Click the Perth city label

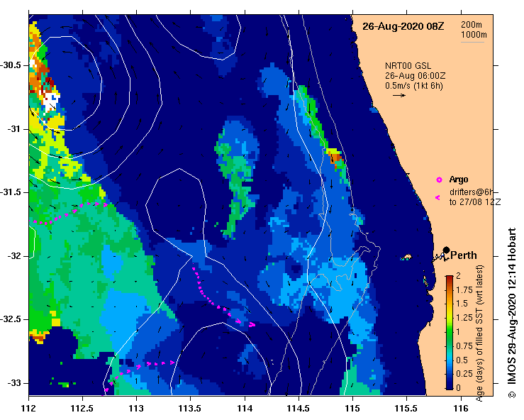coord(464,255)
